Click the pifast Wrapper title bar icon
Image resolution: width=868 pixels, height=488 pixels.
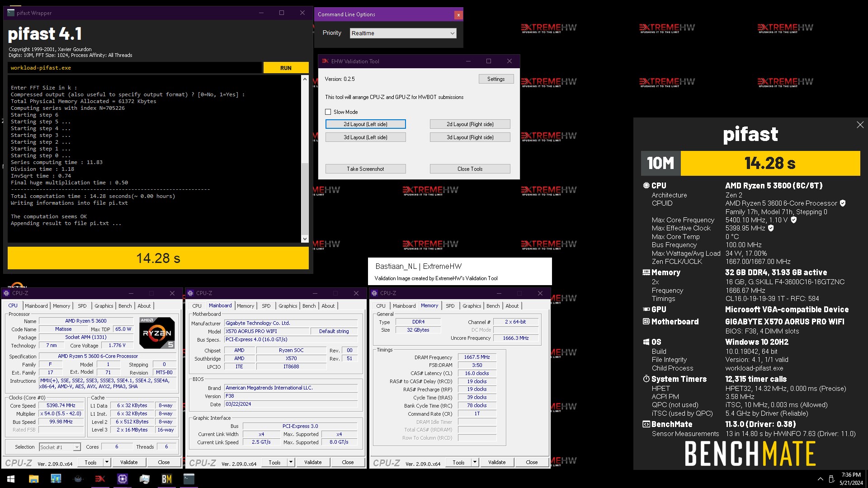coord(11,13)
